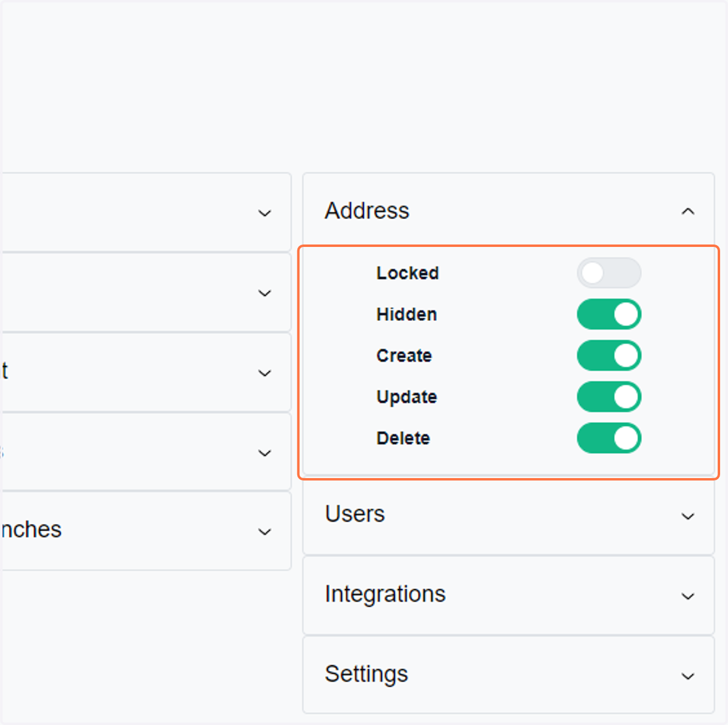Expand the Settings section chevron
The height and width of the screenshot is (725, 728).
(x=688, y=676)
